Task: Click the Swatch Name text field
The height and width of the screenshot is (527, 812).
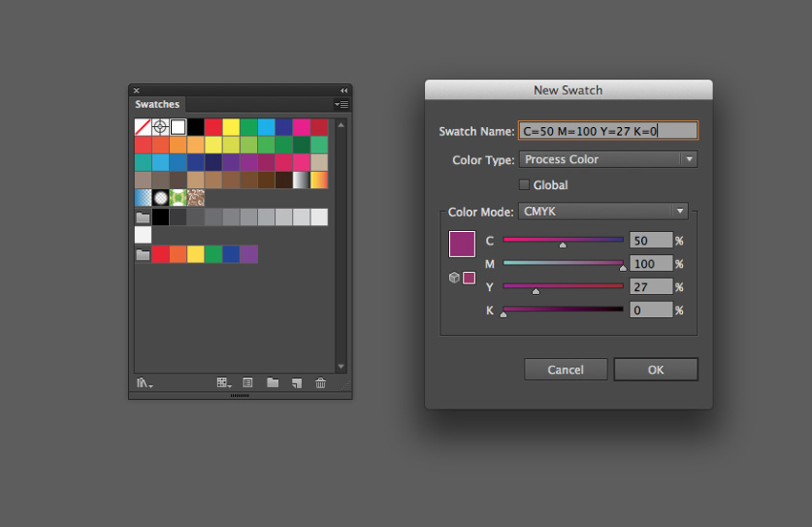Action: click(x=608, y=132)
